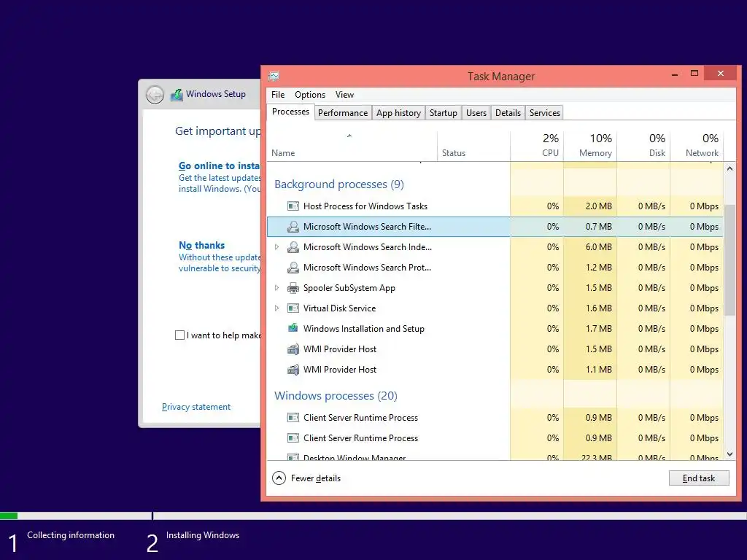Screen dimensions: 747x560
Task: Click the Windows Installation and Setup icon
Action: coord(293,328)
